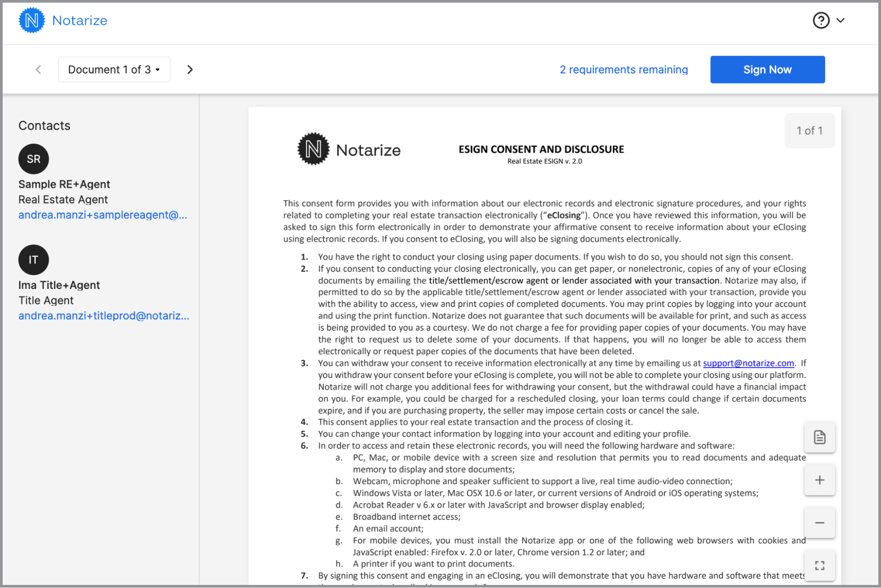Open the support@notarize.com link in document
The width and height of the screenshot is (881, 588).
[748, 363]
